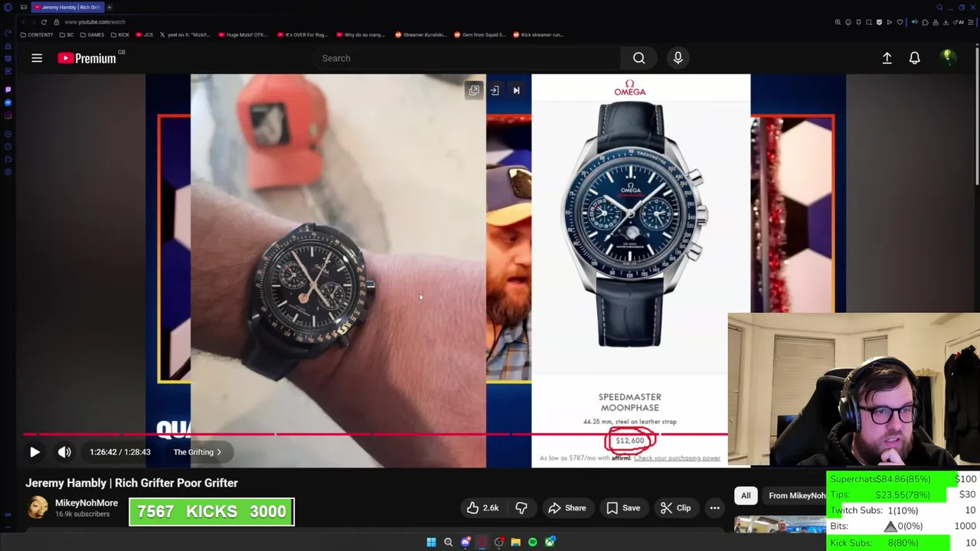Open the Xbox app from taskbar
The height and width of the screenshot is (551, 980).
[x=550, y=542]
